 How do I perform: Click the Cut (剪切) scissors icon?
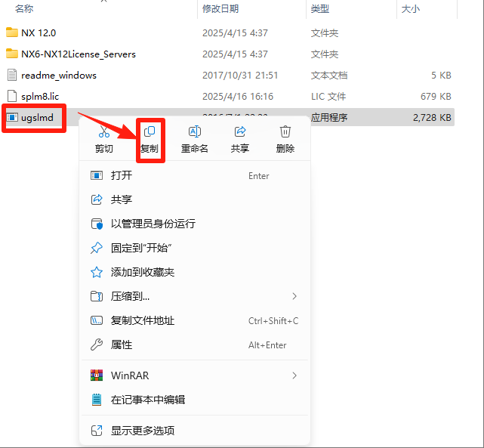(x=104, y=132)
